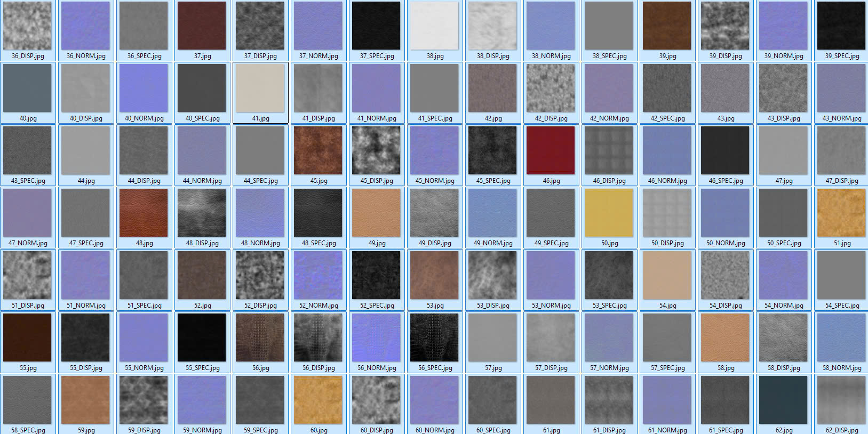Select the 61.jpg gray-brown thumbnail

coord(551,400)
